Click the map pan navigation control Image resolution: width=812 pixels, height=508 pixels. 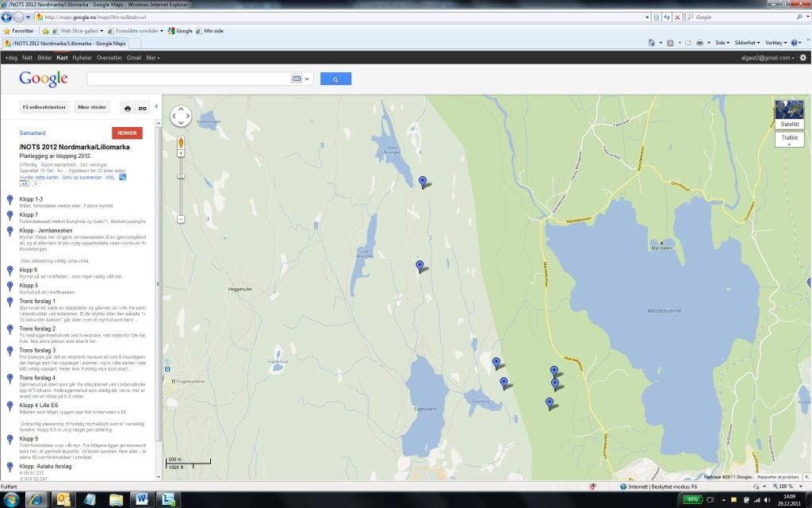click(x=181, y=116)
